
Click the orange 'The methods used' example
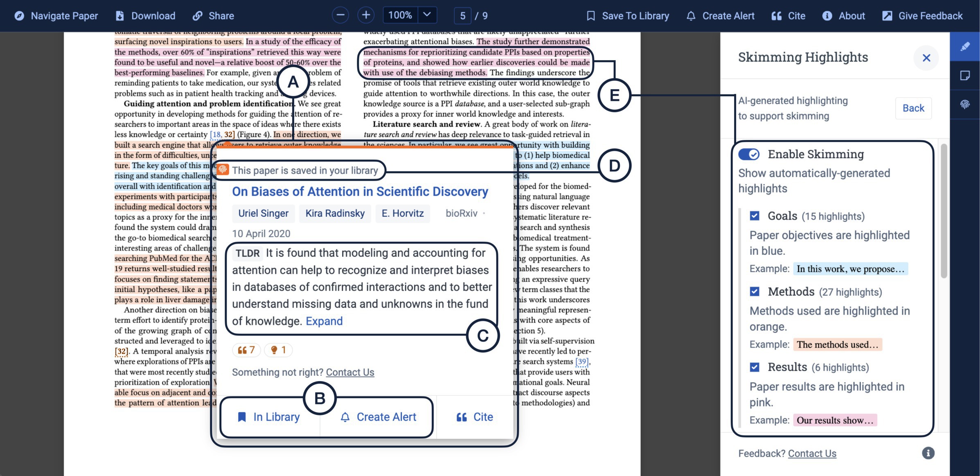coord(837,345)
